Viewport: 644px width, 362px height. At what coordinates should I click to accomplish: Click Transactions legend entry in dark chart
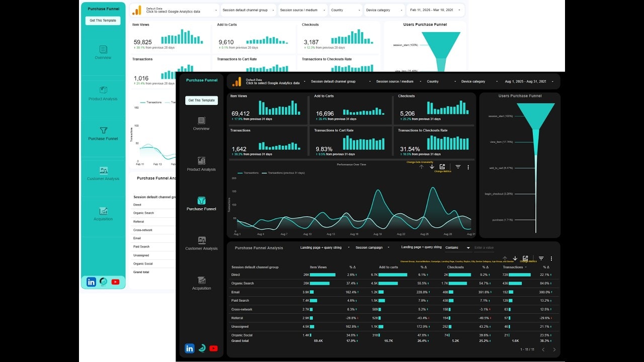(x=248, y=173)
